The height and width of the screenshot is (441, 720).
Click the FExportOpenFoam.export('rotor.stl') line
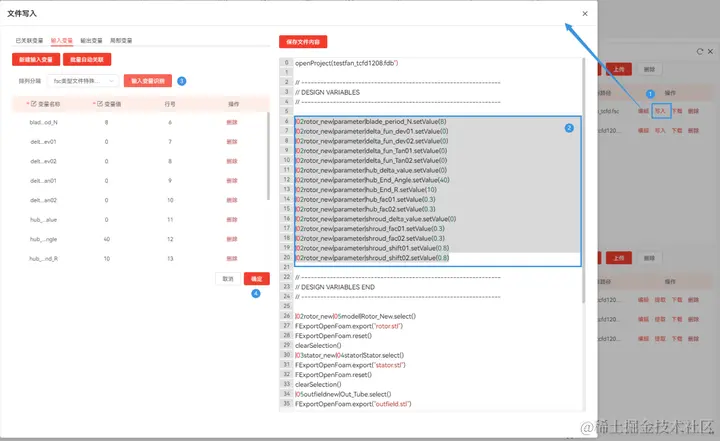(x=349, y=326)
